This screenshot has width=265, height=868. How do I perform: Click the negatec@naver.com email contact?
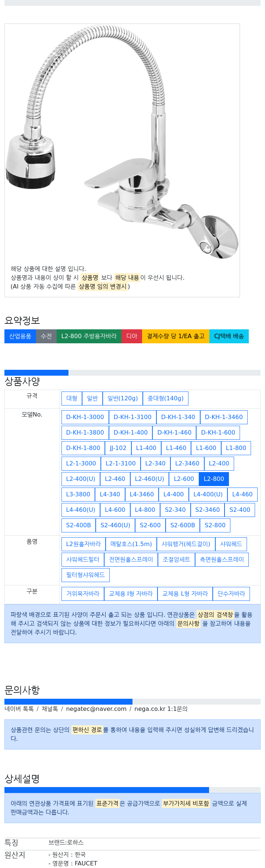(x=96, y=709)
